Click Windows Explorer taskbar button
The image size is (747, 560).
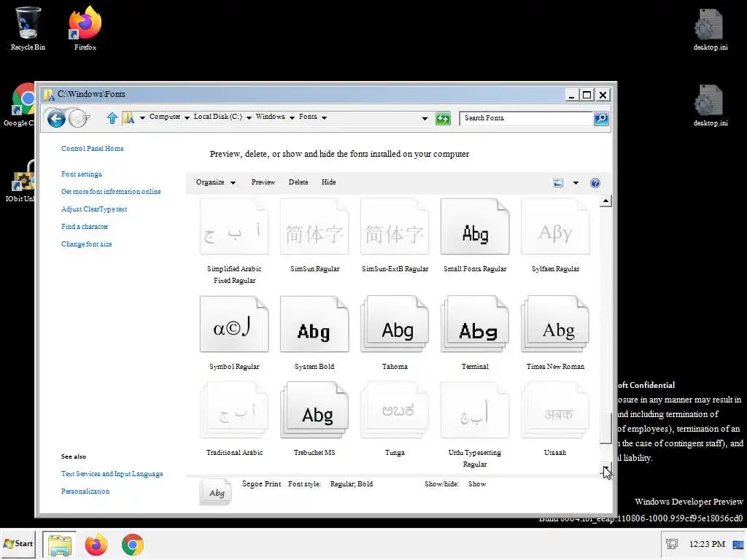(x=60, y=545)
